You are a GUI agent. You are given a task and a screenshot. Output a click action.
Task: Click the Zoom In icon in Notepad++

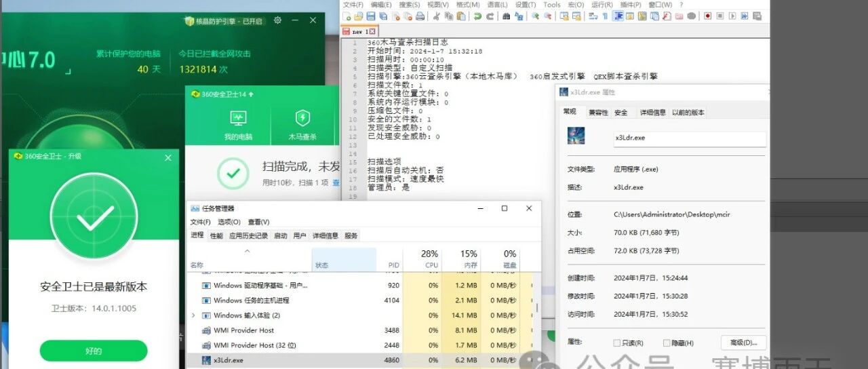click(x=535, y=16)
